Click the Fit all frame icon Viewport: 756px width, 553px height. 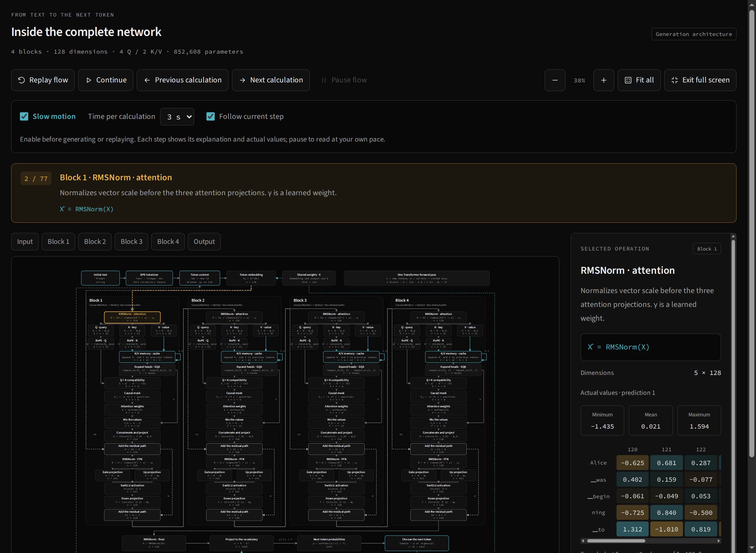click(x=628, y=80)
